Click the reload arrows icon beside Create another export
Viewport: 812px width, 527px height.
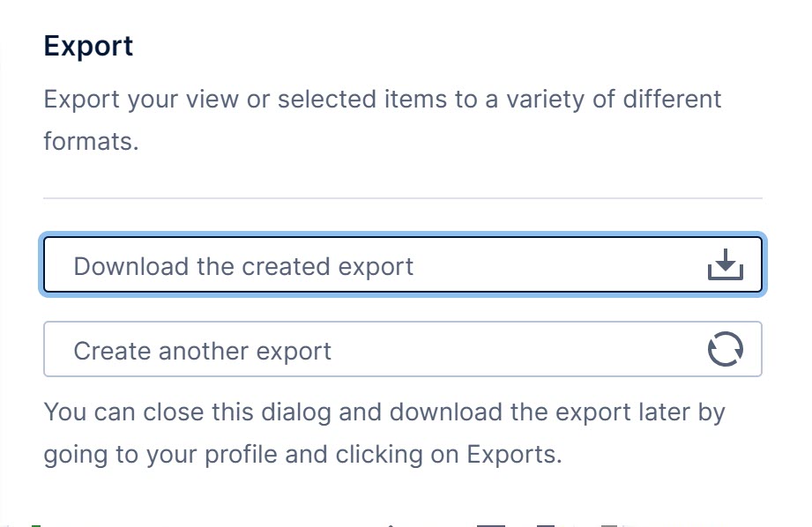click(725, 349)
